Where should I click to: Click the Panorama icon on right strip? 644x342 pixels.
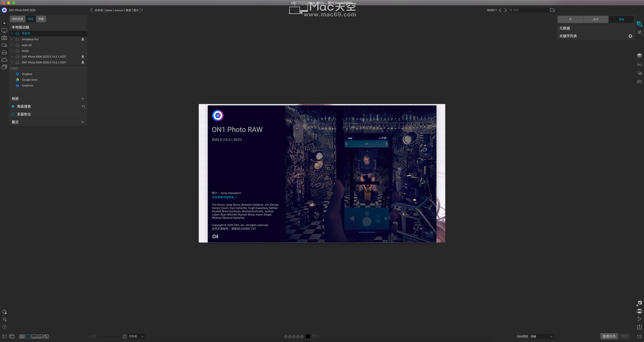639,64
